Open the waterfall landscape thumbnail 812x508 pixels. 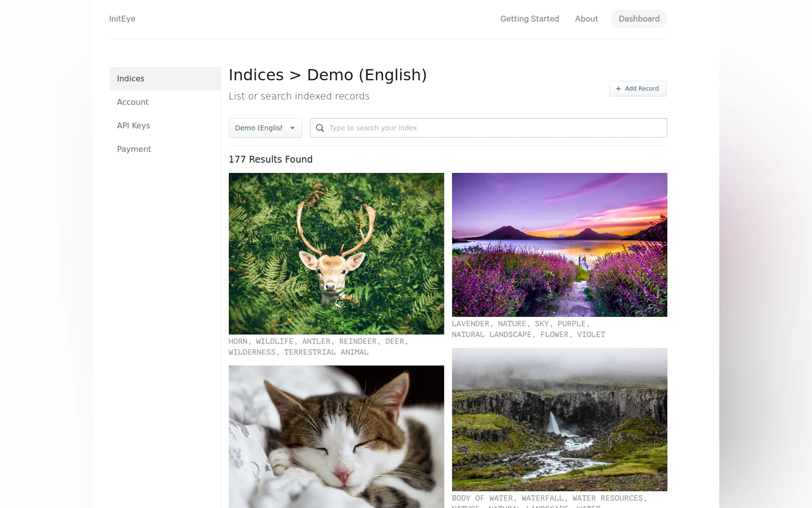coord(559,419)
